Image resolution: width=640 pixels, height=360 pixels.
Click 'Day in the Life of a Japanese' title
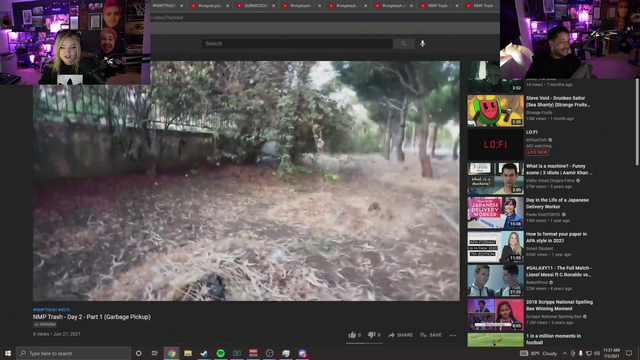click(557, 203)
